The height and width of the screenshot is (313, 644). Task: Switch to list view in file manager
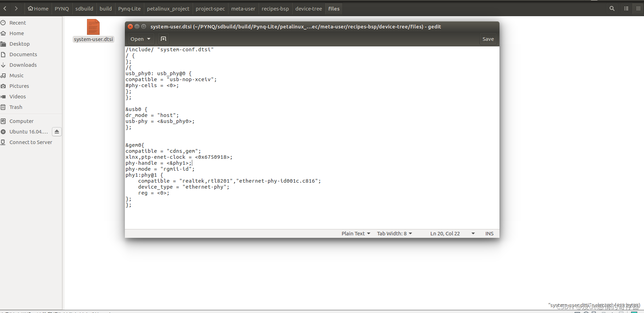[x=626, y=8]
